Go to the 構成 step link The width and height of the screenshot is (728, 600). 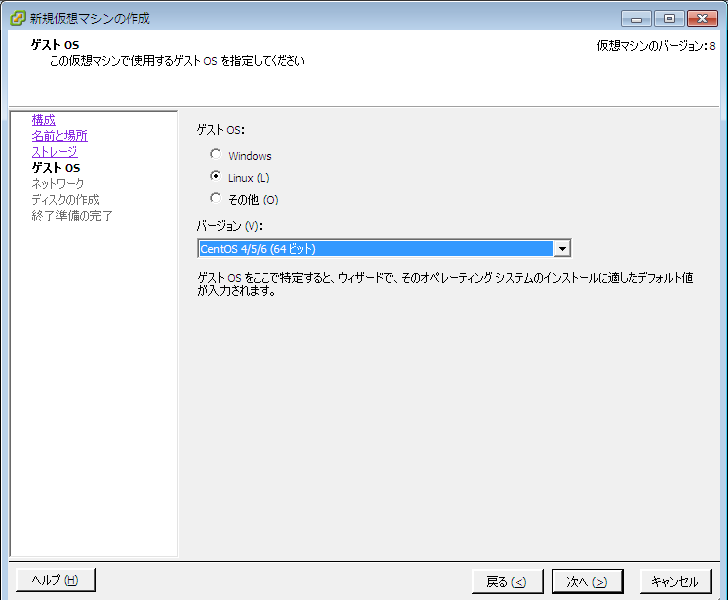click(x=44, y=120)
